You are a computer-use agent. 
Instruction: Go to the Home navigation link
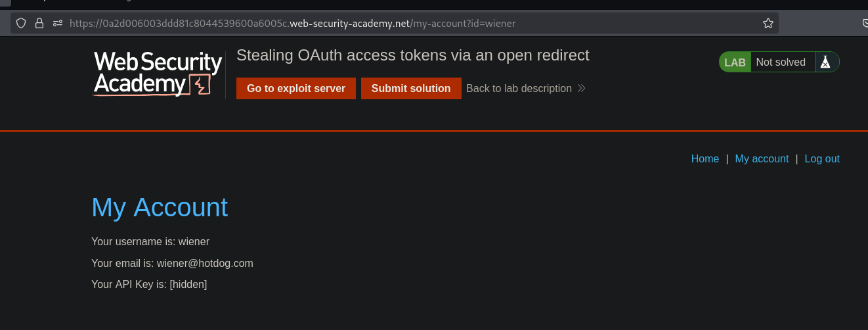coord(705,158)
